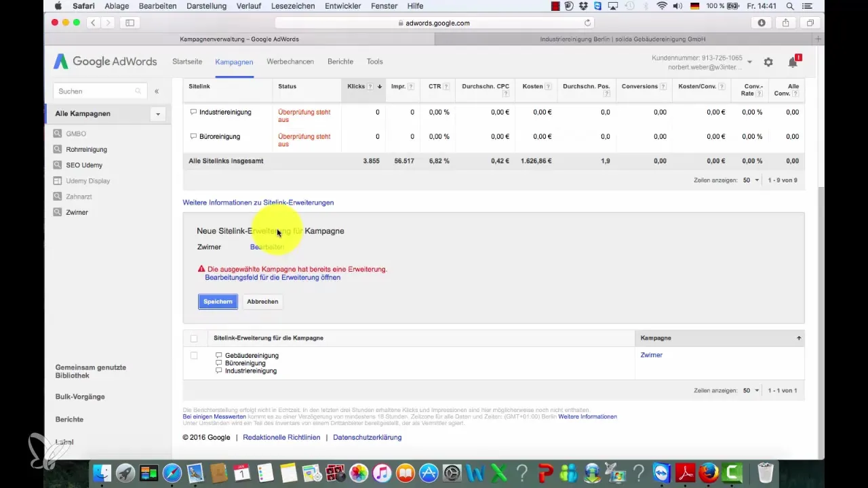Select GMBO campaign in sidebar
Screen dimensions: 868x488
click(x=76, y=134)
